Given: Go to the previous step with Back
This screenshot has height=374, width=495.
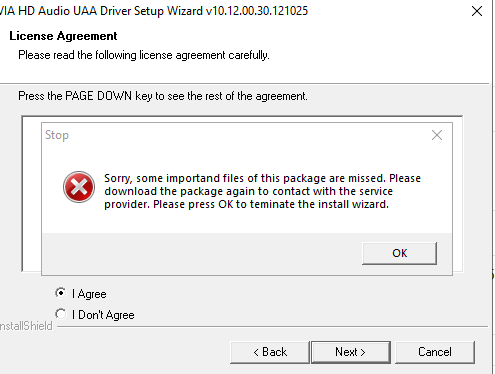Looking at the screenshot, I should [x=270, y=352].
